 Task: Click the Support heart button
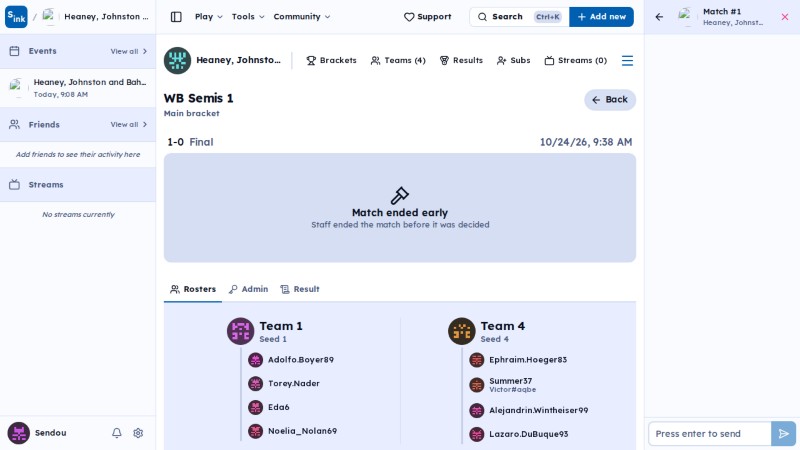pyautogui.click(x=428, y=17)
